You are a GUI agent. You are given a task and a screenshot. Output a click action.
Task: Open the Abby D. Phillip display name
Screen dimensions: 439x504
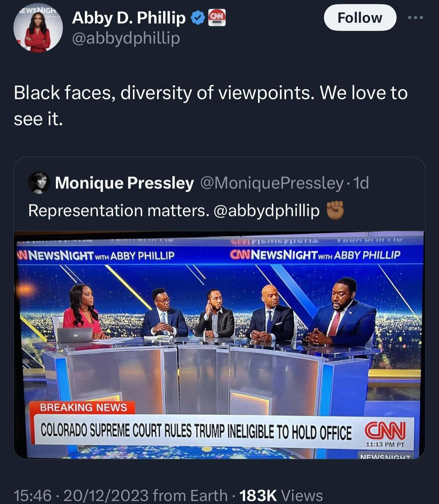click(129, 18)
